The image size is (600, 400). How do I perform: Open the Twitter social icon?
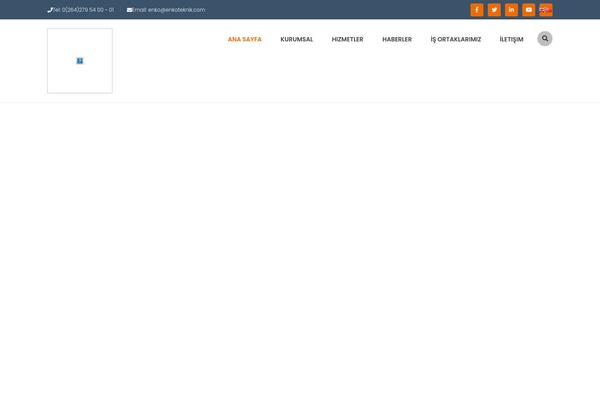[494, 10]
